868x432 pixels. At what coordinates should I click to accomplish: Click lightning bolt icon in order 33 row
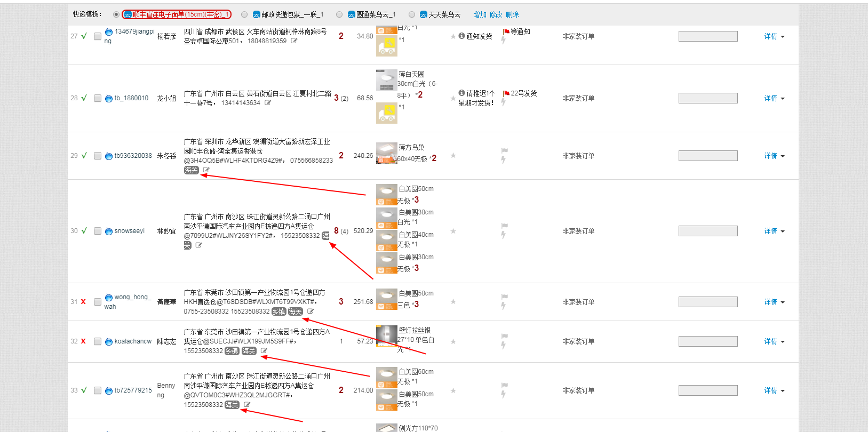(503, 395)
